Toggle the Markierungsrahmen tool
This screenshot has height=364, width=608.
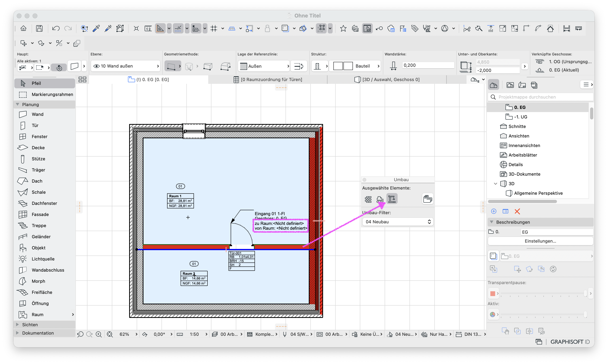[45, 94]
